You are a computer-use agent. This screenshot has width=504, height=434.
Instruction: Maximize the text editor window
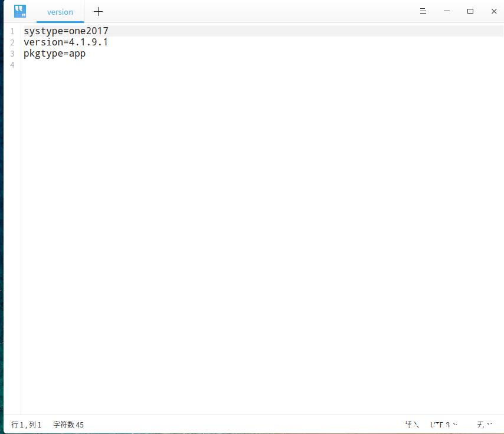coord(470,11)
